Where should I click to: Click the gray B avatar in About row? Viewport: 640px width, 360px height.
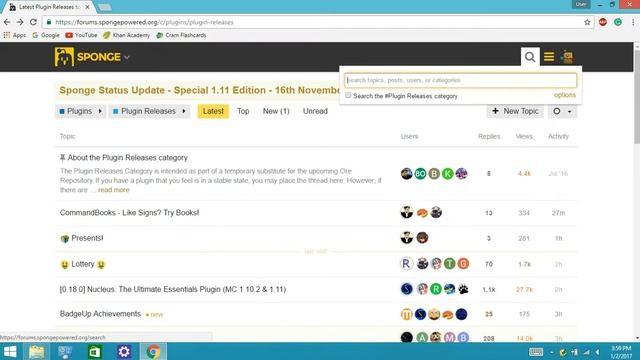[434, 173]
